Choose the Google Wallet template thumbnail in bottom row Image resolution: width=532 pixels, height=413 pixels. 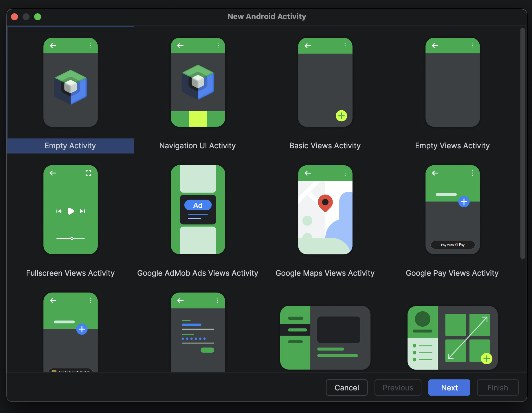point(71,332)
